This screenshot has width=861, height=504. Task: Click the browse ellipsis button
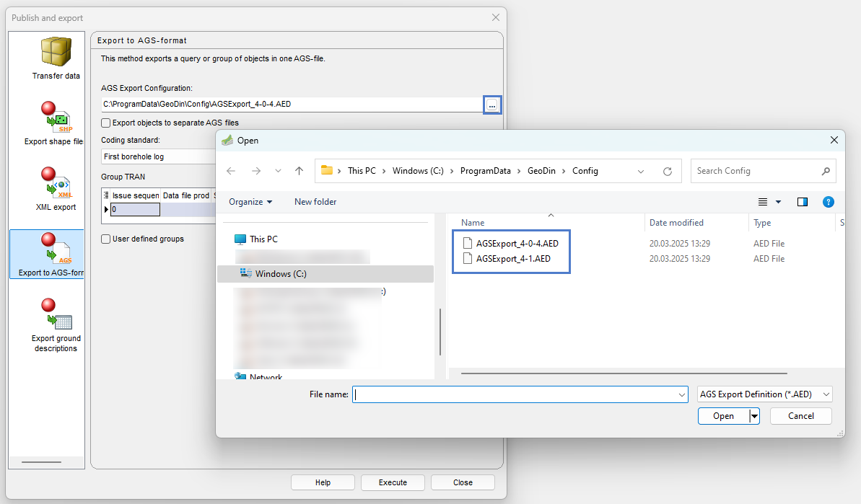tap(492, 105)
